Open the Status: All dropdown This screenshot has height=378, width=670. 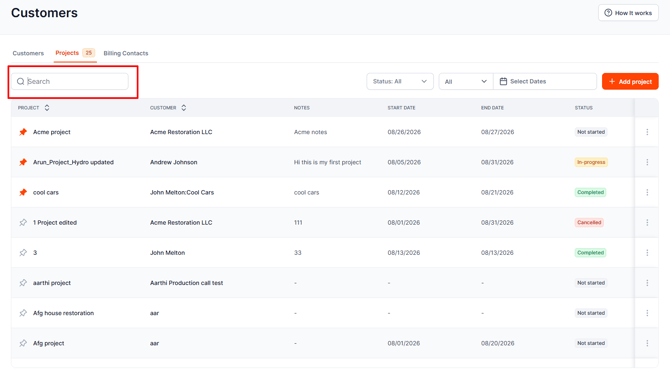pos(400,81)
